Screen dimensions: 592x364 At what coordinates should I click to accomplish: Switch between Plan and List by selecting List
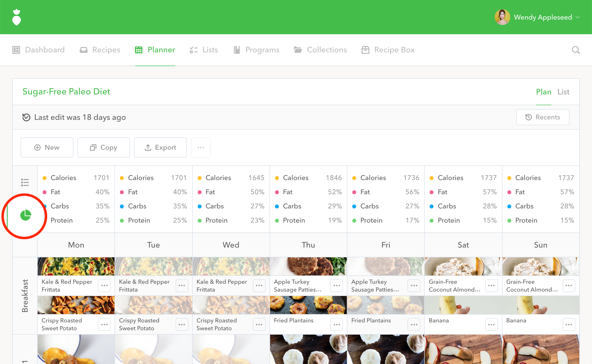pyautogui.click(x=563, y=92)
